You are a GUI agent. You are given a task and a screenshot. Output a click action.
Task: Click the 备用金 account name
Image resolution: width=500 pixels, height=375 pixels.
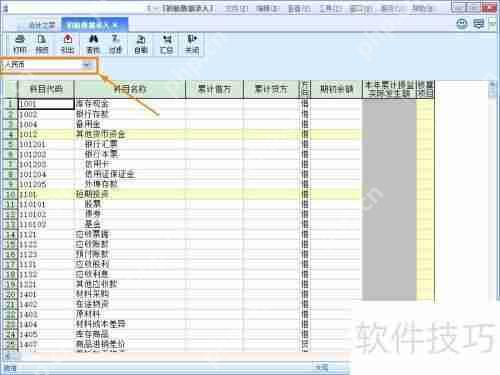click(88, 124)
